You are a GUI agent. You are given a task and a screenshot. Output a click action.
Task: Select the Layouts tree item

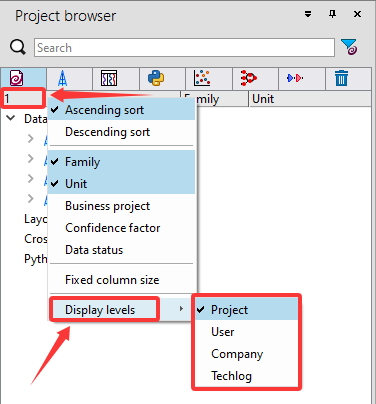(36, 219)
